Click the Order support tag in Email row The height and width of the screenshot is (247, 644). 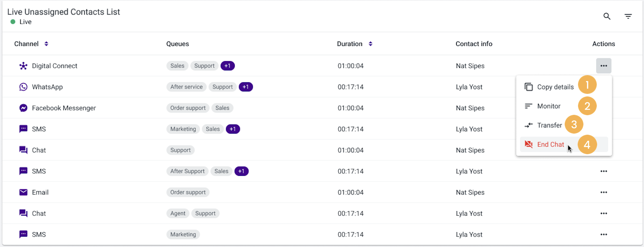click(188, 192)
